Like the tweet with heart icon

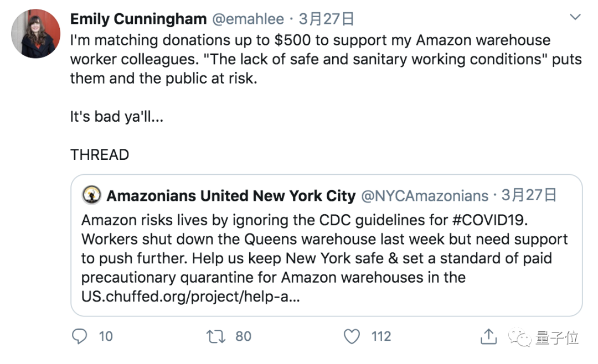(352, 336)
